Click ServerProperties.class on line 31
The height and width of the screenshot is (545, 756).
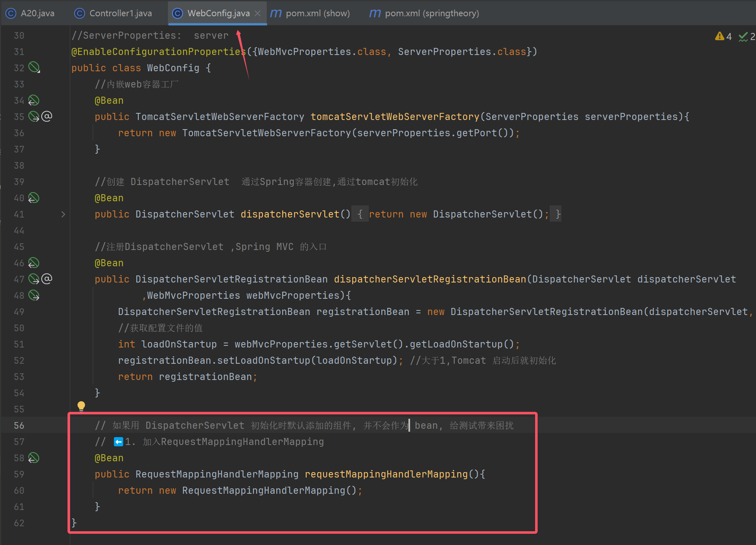click(x=462, y=52)
